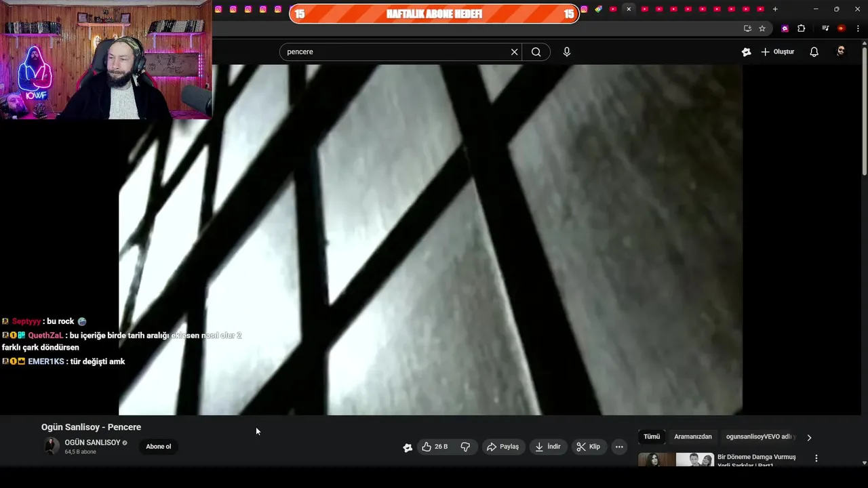868x488 pixels.
Task: Open a new browser tab with plus
Action: (x=775, y=9)
